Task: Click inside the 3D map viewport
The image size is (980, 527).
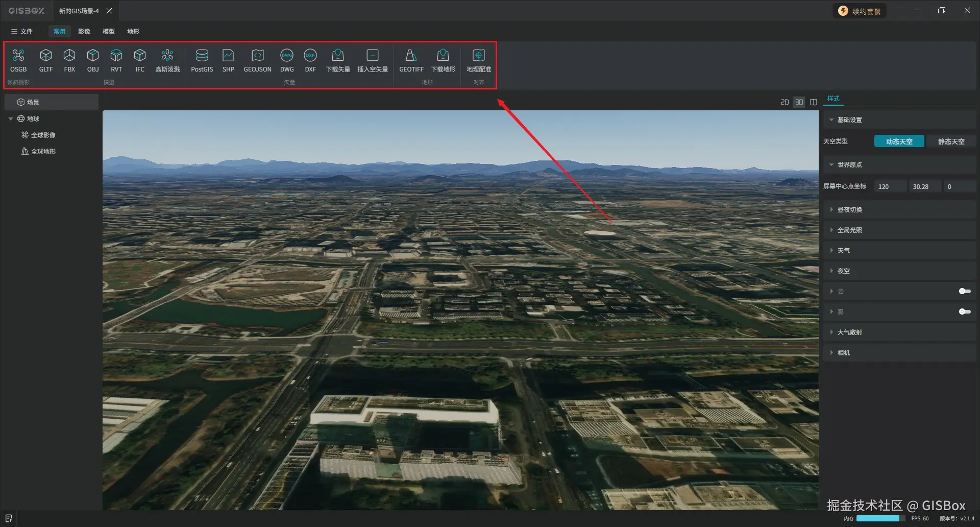Action: tap(460, 310)
